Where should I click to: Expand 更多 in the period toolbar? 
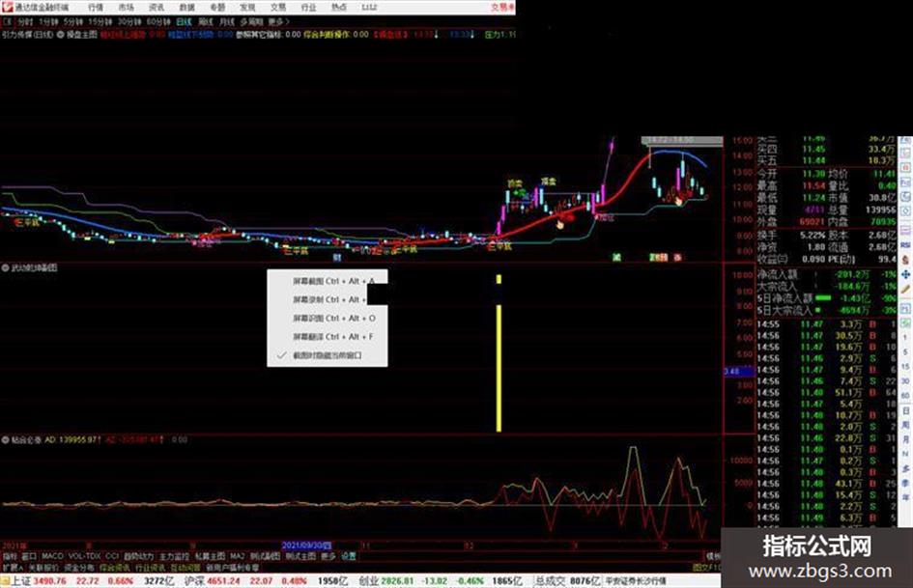tap(278, 21)
